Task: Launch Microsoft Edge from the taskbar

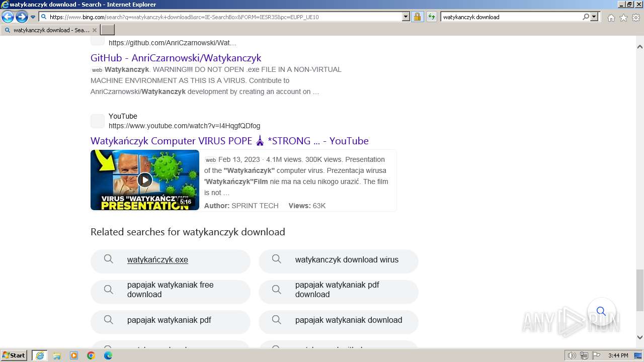Action: click(x=108, y=355)
